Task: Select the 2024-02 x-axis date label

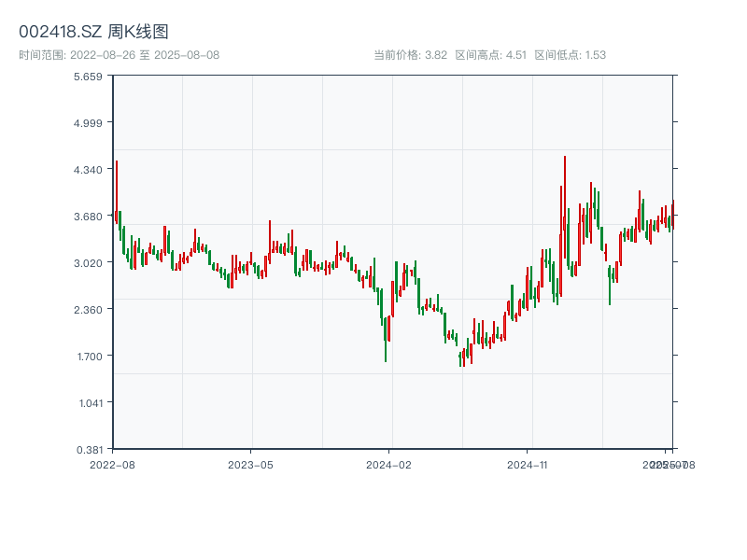Action: [389, 464]
